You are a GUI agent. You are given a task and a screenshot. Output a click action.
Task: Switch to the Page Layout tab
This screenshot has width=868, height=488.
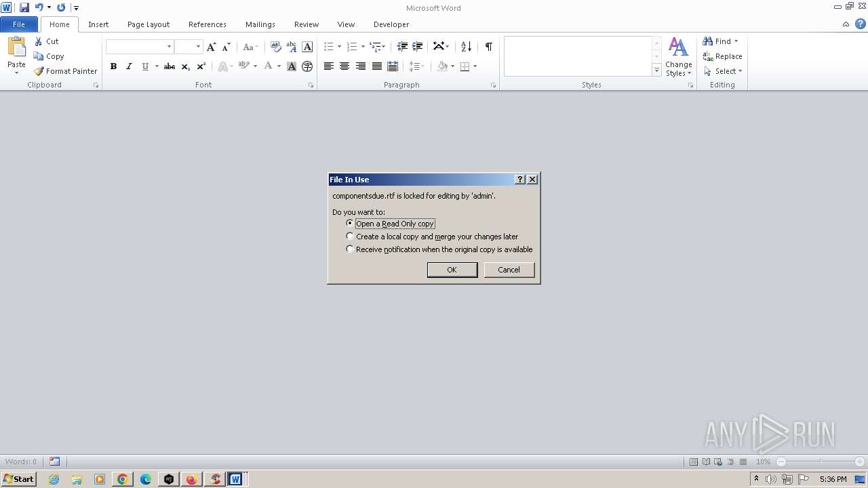tap(149, 24)
